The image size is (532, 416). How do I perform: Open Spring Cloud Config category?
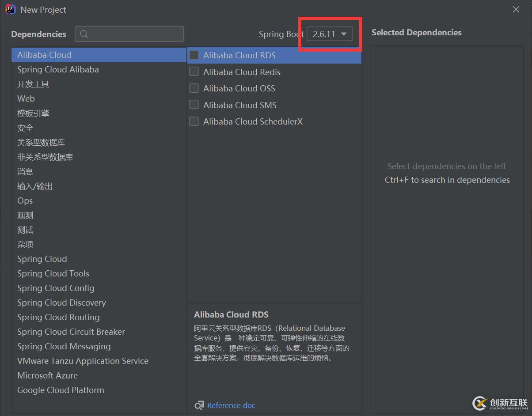tap(99, 288)
